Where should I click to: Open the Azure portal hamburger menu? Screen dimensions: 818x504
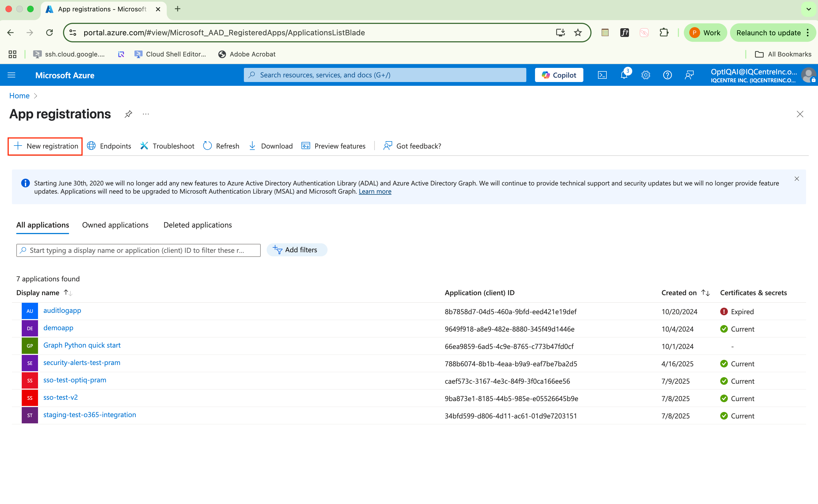tap(11, 75)
